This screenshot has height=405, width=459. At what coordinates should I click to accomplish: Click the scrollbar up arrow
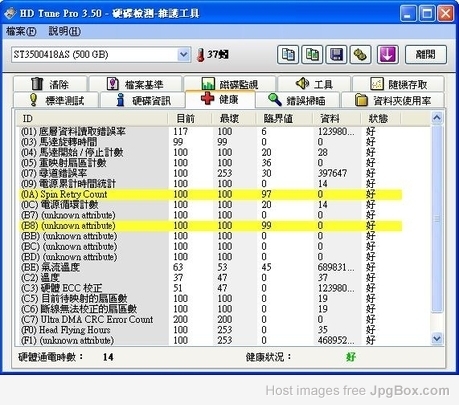pyautogui.click(x=437, y=117)
